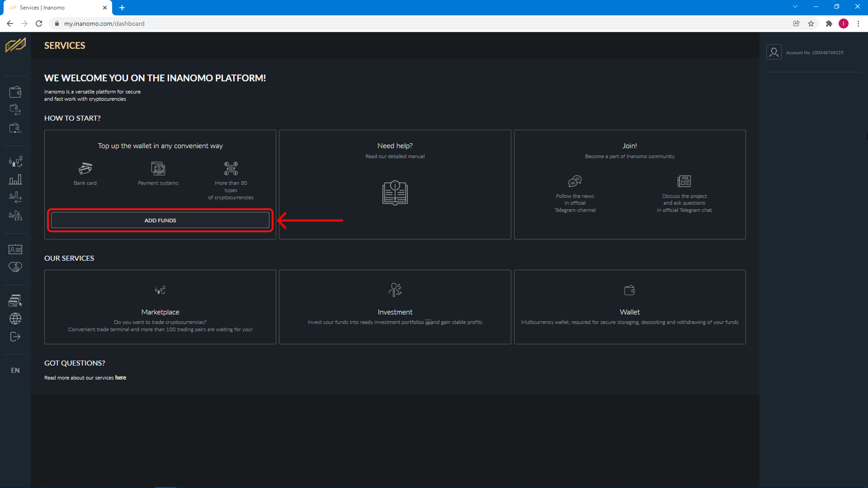868x488 pixels.
Task: Click the Marketplace candlestick card icon
Action: (x=160, y=290)
